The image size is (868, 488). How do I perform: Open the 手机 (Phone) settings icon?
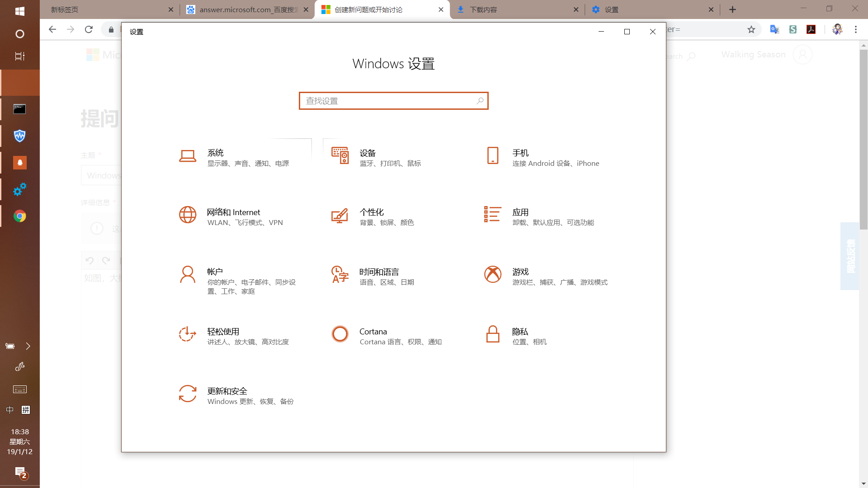pyautogui.click(x=493, y=155)
